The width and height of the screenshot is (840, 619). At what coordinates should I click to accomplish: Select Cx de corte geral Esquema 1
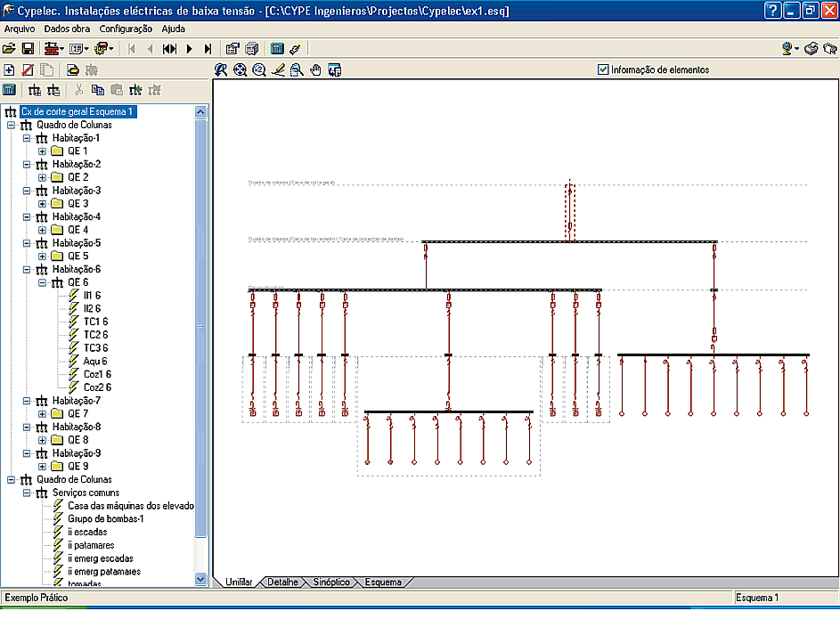coord(77,111)
